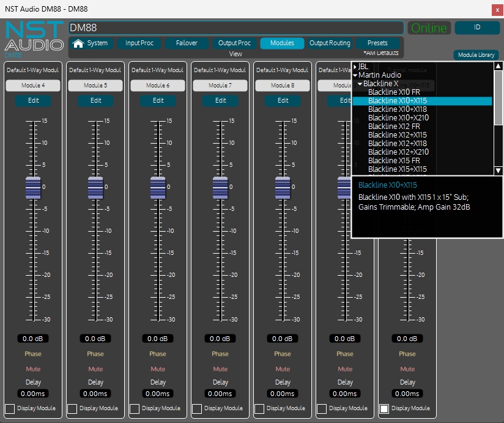The image size is (504, 423).
Task: Enable Display Module for Module 8
Action: [x=259, y=409]
